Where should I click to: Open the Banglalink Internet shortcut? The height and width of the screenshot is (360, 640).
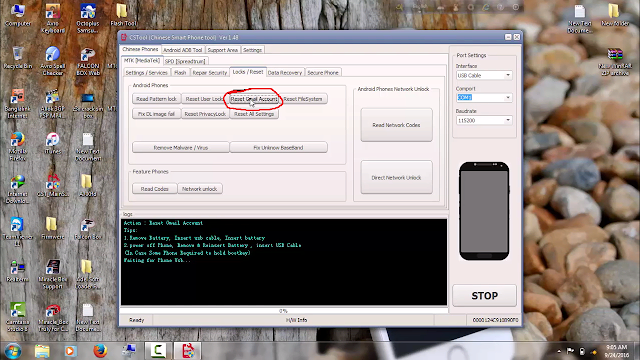pos(18,104)
